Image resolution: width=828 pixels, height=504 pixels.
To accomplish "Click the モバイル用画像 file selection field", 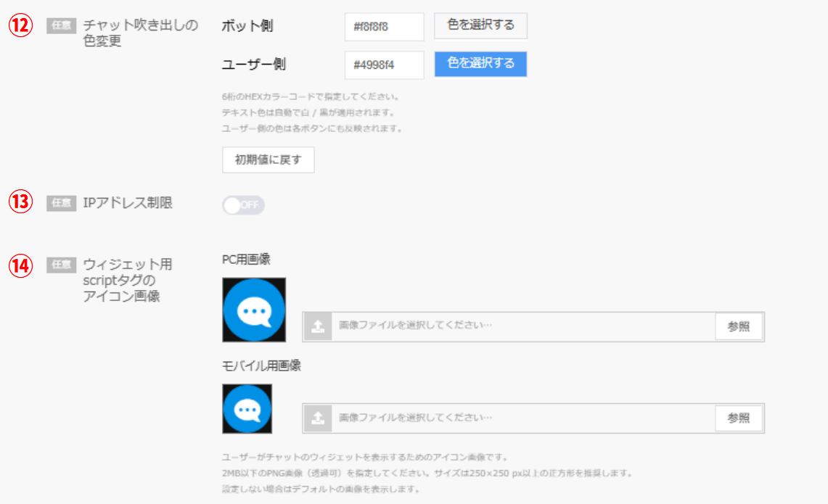I will (522, 418).
